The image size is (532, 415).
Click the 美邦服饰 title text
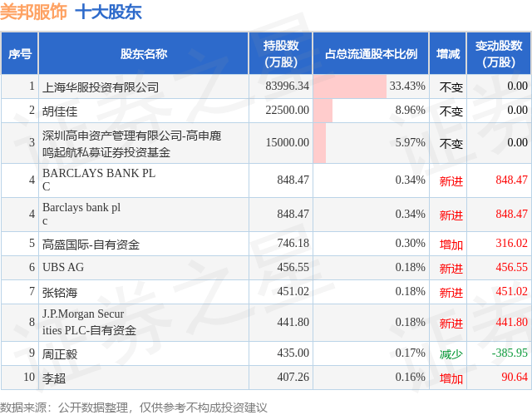[x=33, y=12]
